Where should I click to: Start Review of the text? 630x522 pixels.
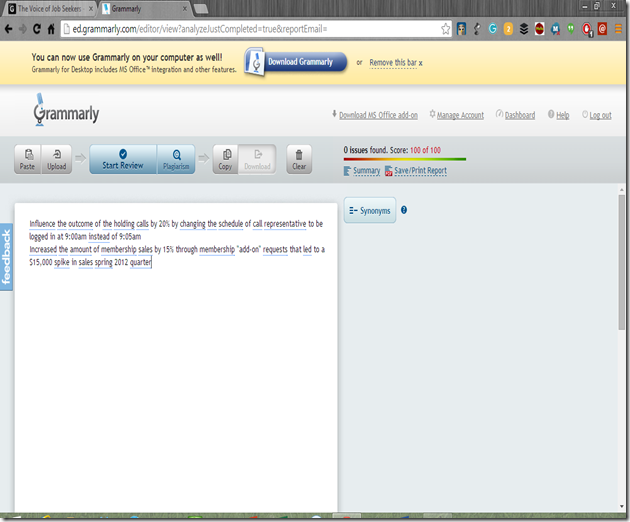pyautogui.click(x=123, y=160)
